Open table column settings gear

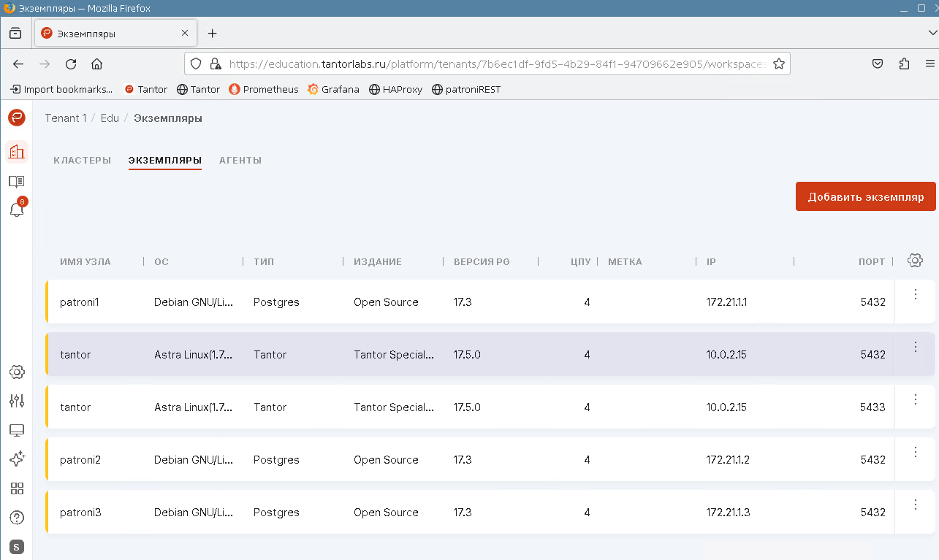tap(915, 261)
